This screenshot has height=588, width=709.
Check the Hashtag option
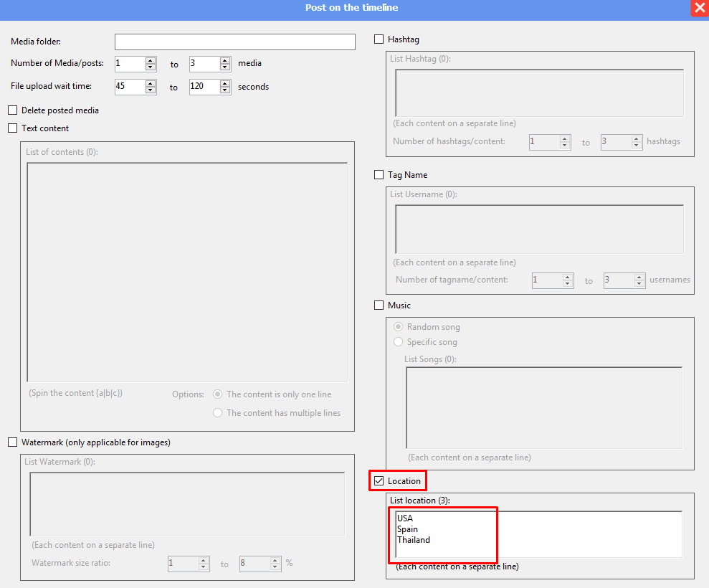click(x=379, y=39)
